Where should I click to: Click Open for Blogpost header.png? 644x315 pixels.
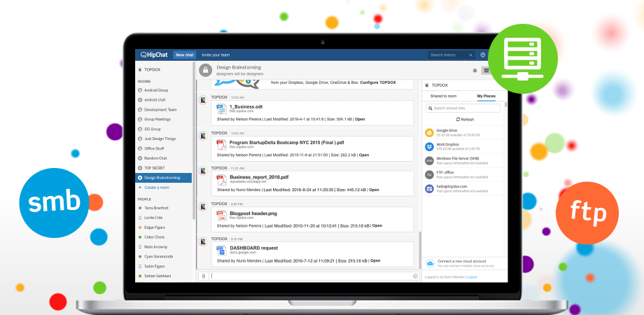[x=377, y=226]
